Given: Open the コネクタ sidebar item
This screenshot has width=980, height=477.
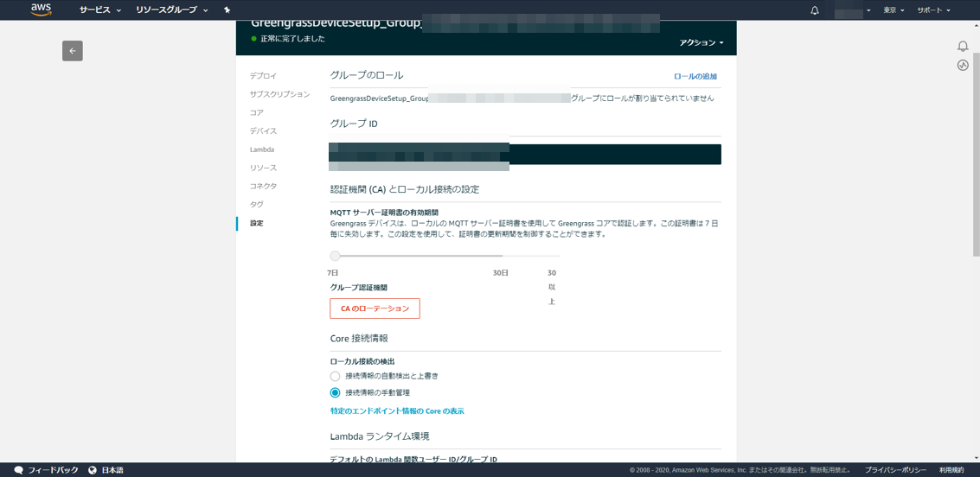Looking at the screenshot, I should 263,186.
